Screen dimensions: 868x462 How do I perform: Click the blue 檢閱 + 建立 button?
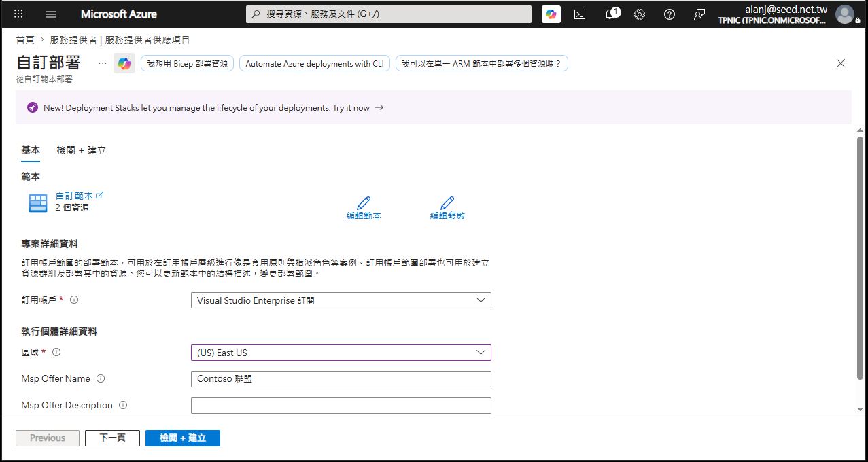(x=183, y=438)
